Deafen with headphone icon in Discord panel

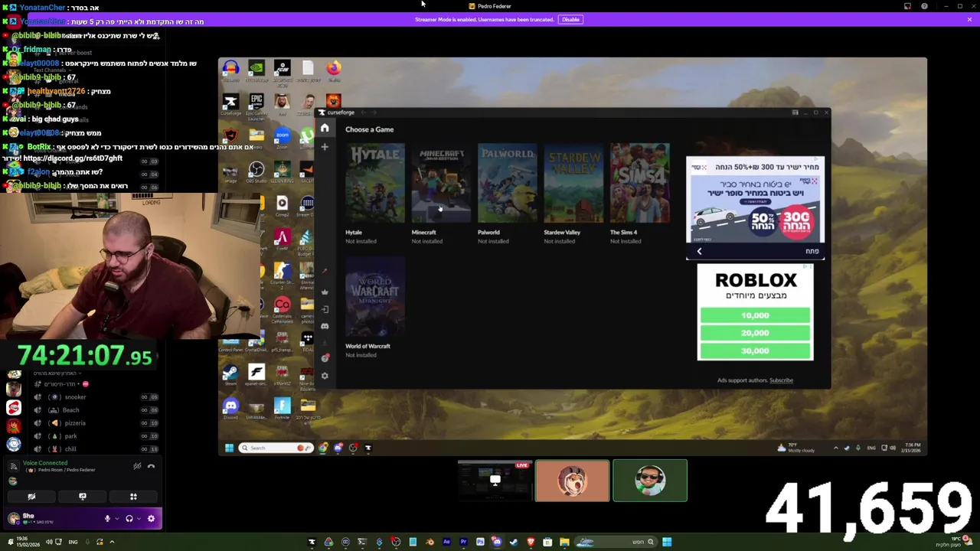129,519
